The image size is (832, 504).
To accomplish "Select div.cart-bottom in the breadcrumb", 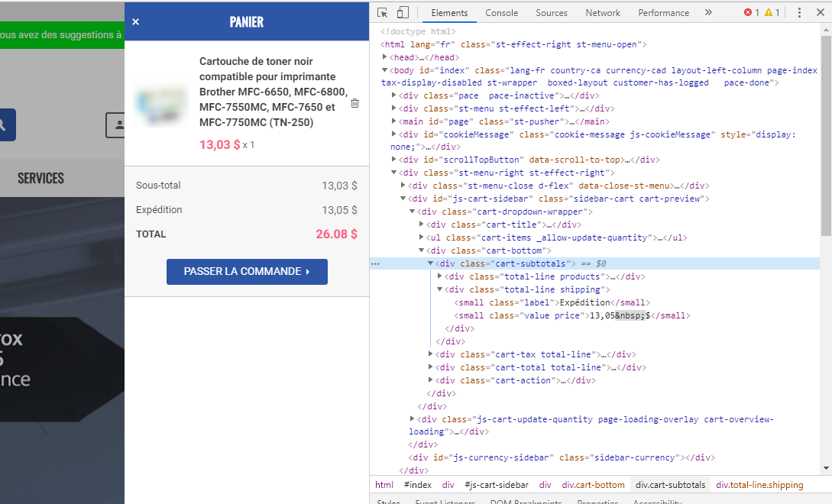I will point(593,484).
